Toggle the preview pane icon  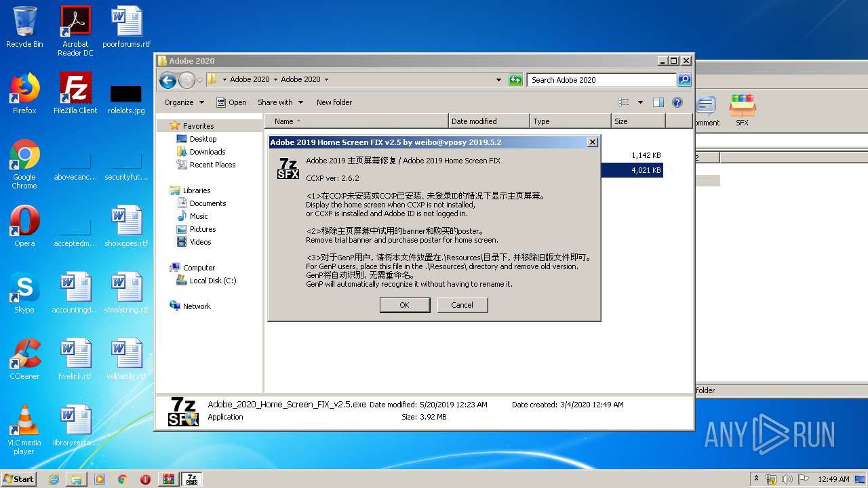click(x=658, y=102)
